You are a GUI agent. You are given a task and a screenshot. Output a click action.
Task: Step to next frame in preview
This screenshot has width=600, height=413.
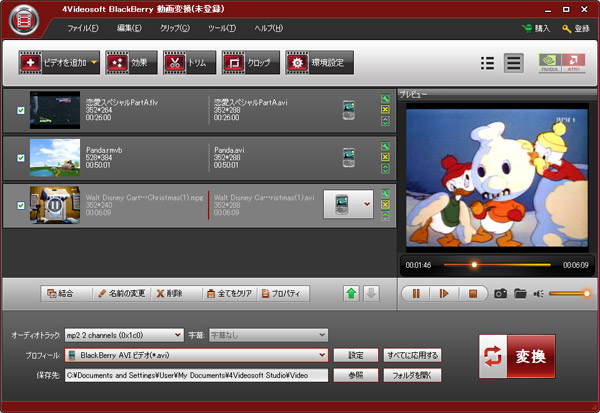(444, 294)
